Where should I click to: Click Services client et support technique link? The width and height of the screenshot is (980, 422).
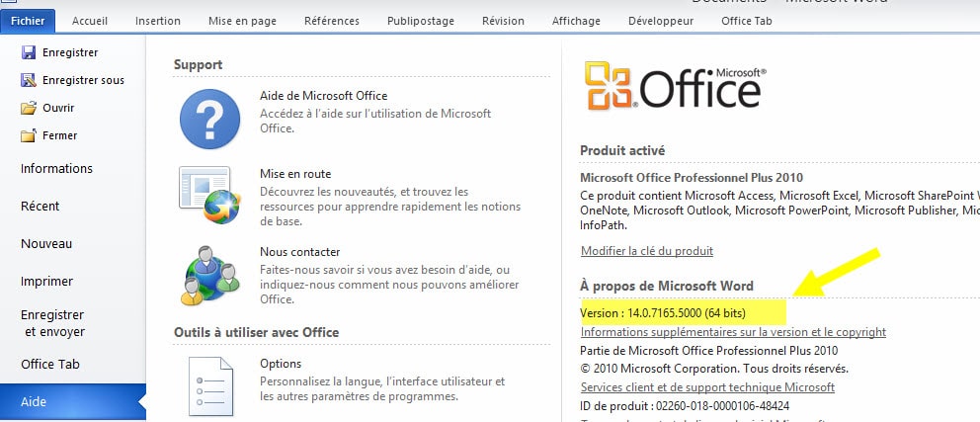pyautogui.click(x=707, y=387)
